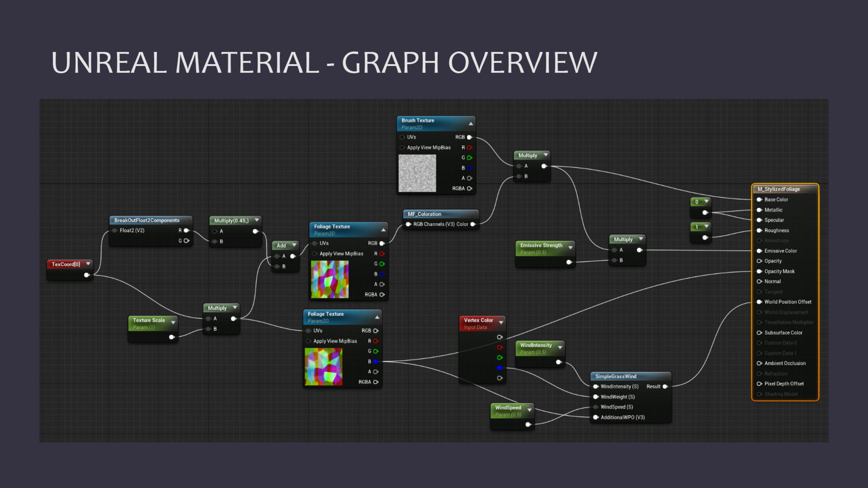Click the Result pin on SimpleGrassWind node

pos(665,386)
